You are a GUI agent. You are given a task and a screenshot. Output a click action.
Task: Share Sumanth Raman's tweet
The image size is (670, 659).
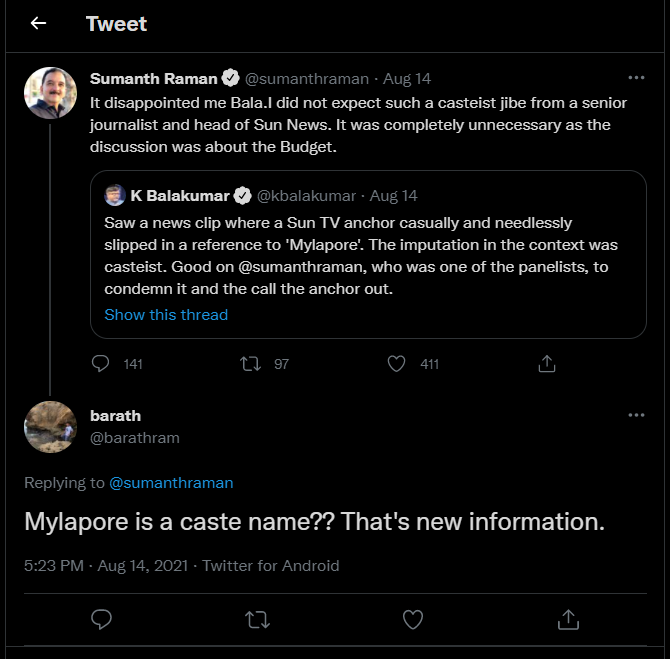pos(547,363)
